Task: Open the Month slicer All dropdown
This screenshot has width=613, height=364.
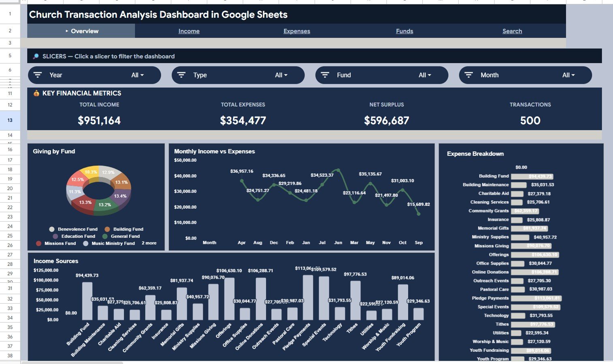Action: tap(569, 75)
